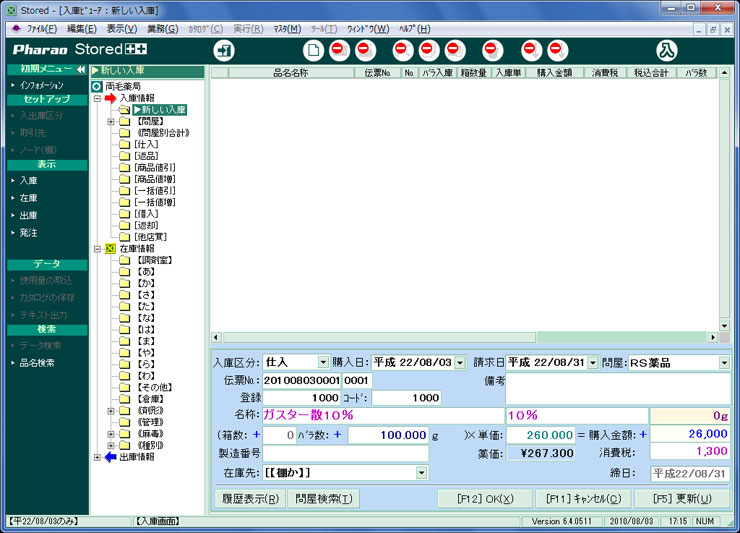The height and width of the screenshot is (533, 740).
Task: Select the [他店買] tree folder
Action: click(x=151, y=237)
